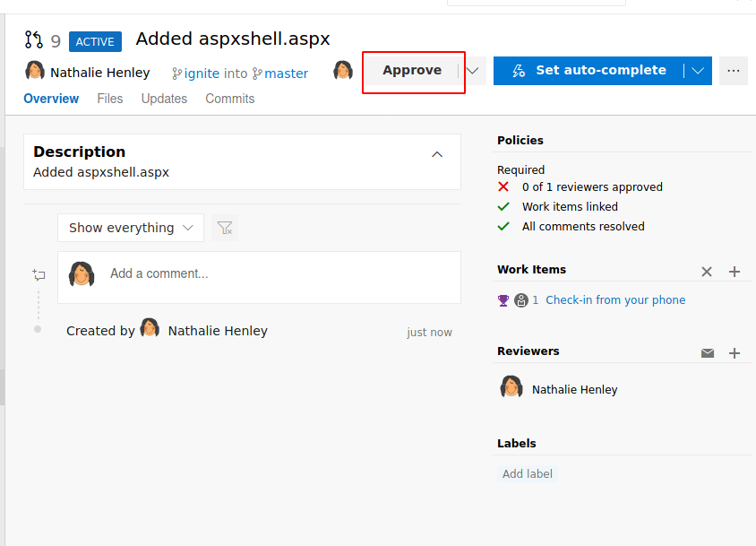Open the more options ellipsis menu

click(734, 71)
